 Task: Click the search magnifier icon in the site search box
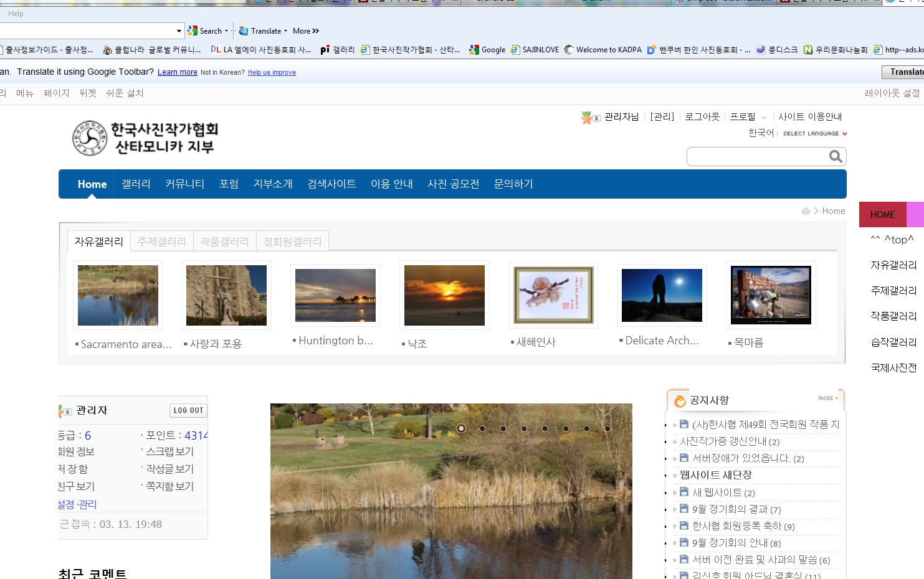(836, 156)
